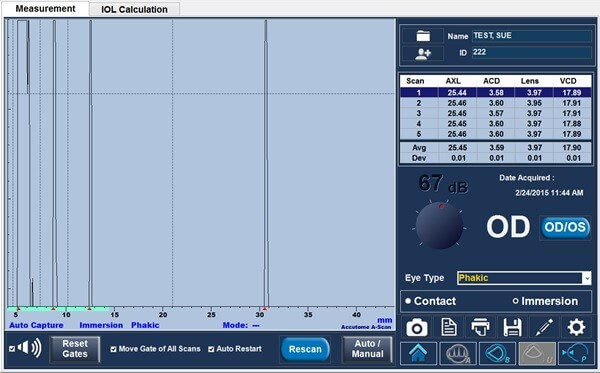Capture snapshot with the camera icon
600x373 pixels.
click(x=416, y=328)
